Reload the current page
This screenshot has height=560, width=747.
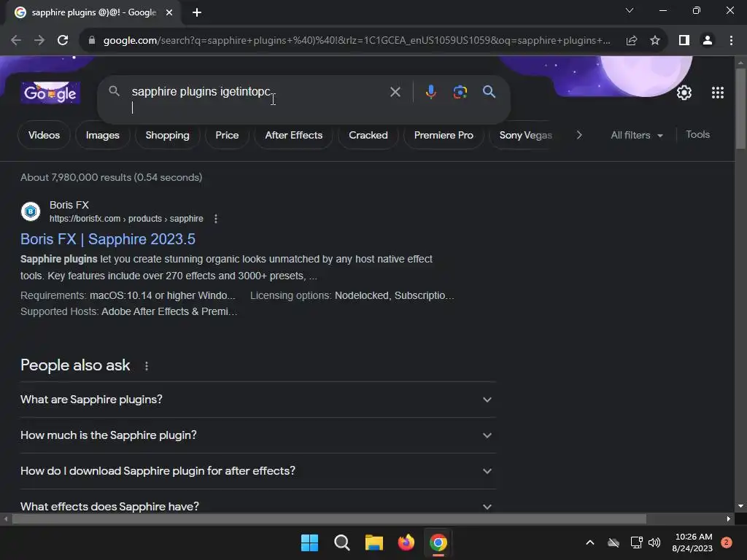pyautogui.click(x=63, y=41)
